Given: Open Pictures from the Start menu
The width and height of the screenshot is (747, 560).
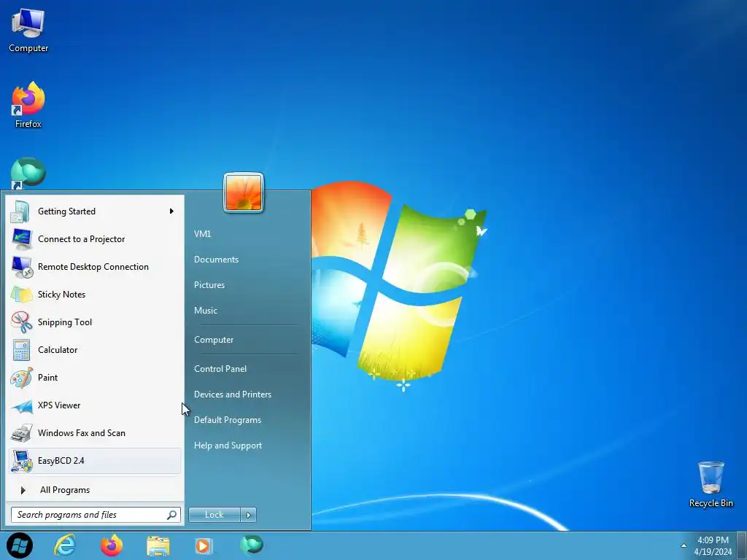Looking at the screenshot, I should coord(209,285).
